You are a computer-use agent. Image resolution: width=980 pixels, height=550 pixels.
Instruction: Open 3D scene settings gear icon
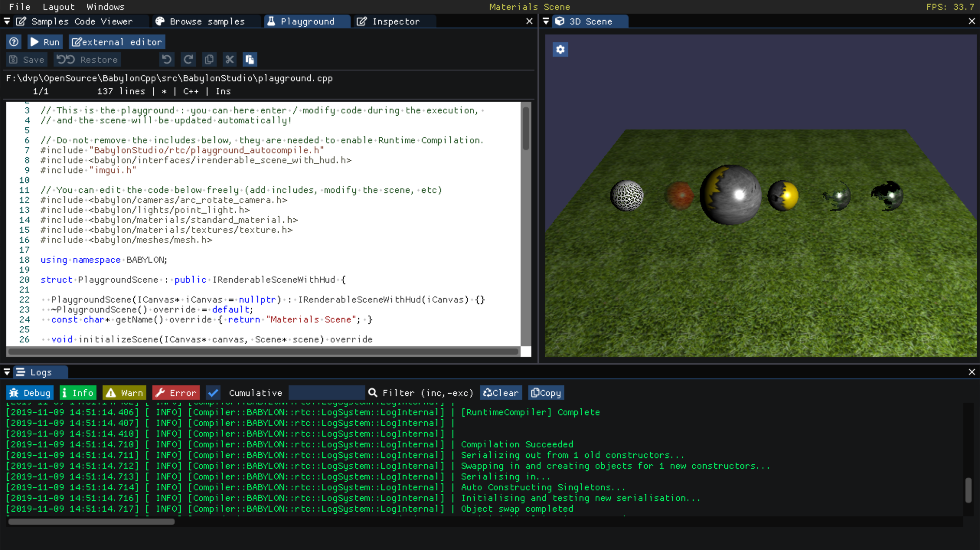(560, 49)
